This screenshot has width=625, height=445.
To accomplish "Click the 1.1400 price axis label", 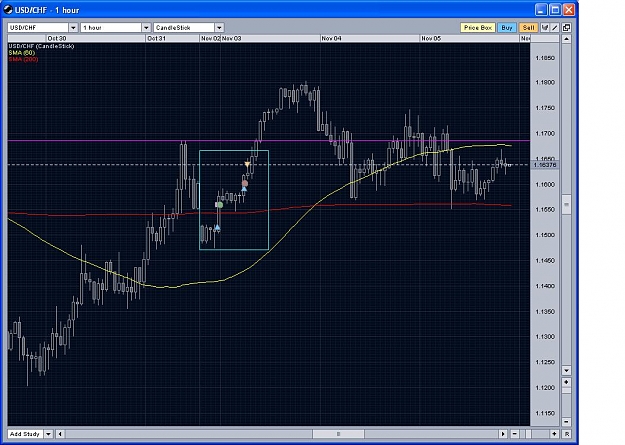I will click(x=545, y=286).
